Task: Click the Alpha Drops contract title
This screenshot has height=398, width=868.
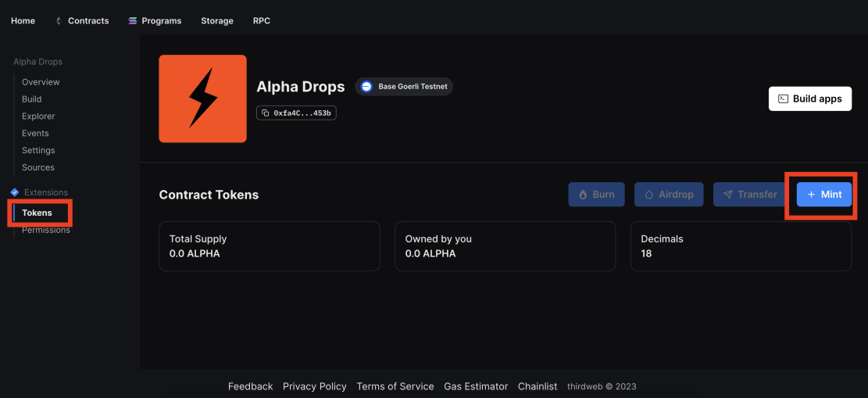Action: pyautogui.click(x=301, y=87)
